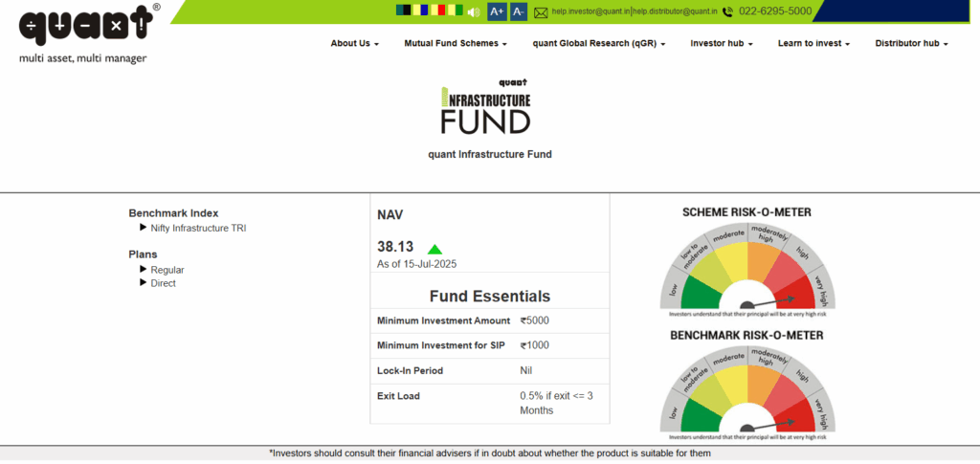The width and height of the screenshot is (980, 464).
Task: Open the Distributor hub dropdown menu
Action: click(x=911, y=44)
